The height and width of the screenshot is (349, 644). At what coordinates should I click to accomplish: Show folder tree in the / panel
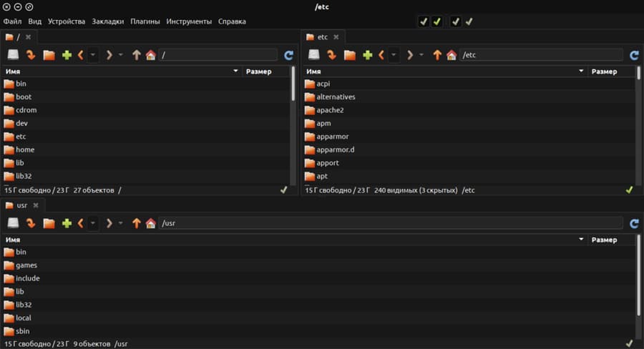[x=49, y=54]
